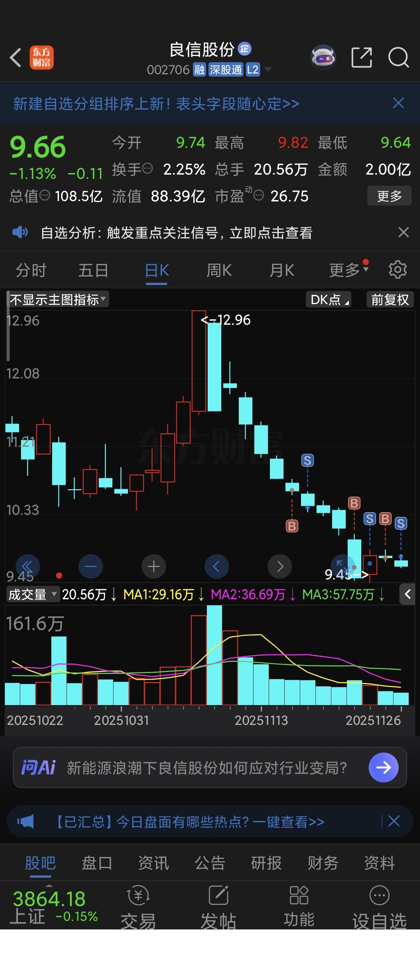Tap the 市盈 info circle icon
This screenshot has width=420, height=980.
(x=259, y=195)
